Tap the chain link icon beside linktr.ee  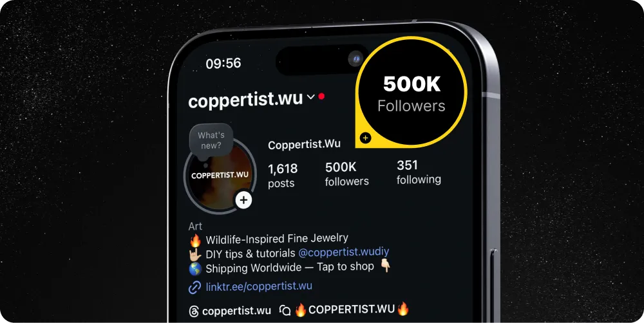click(194, 288)
